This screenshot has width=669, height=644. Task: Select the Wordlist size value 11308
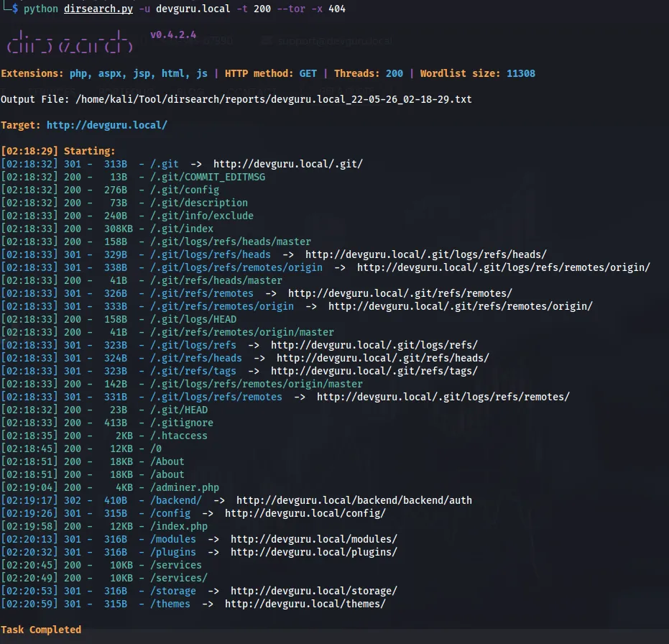click(x=520, y=73)
